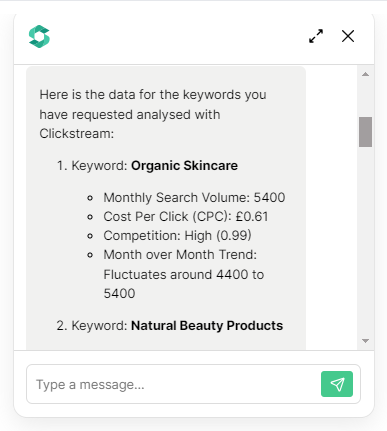Click scrollbar track below the thumb
This screenshot has height=431, width=387.
click(x=365, y=240)
